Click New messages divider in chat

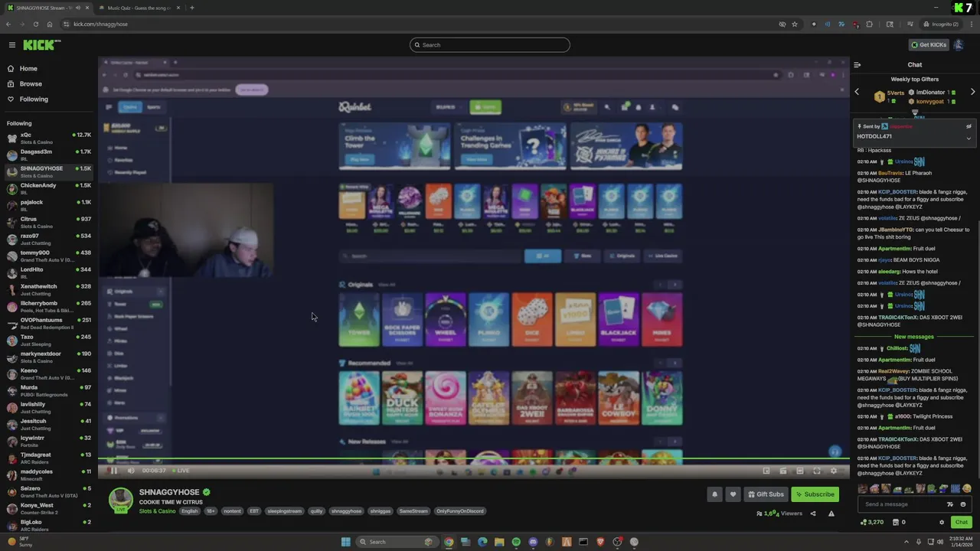pyautogui.click(x=914, y=337)
